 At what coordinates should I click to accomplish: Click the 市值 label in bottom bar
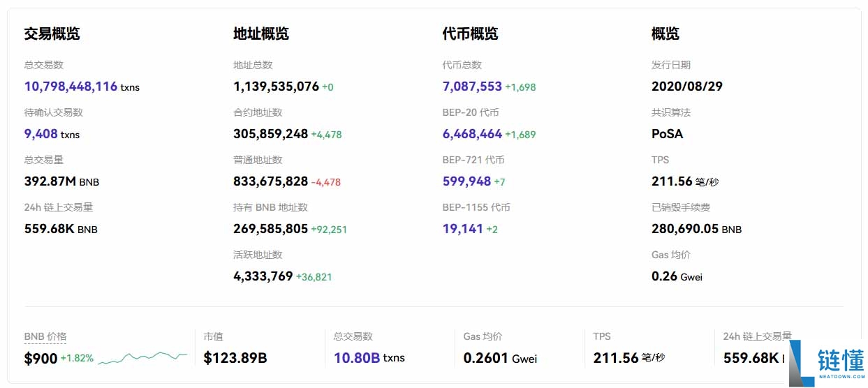[213, 336]
